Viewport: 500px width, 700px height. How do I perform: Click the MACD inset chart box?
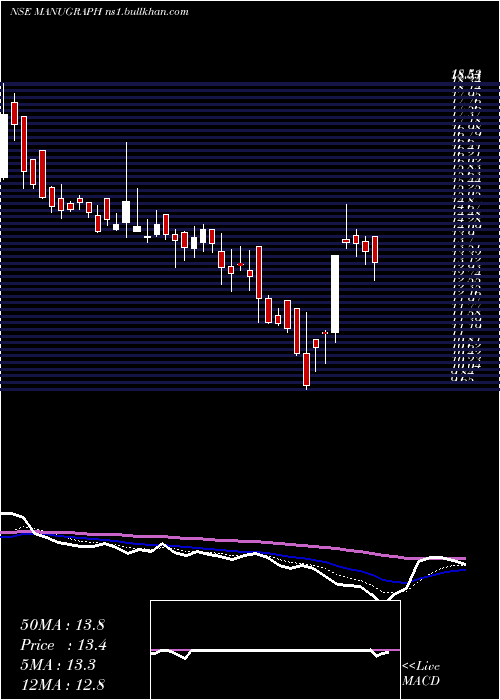[x=275, y=650]
